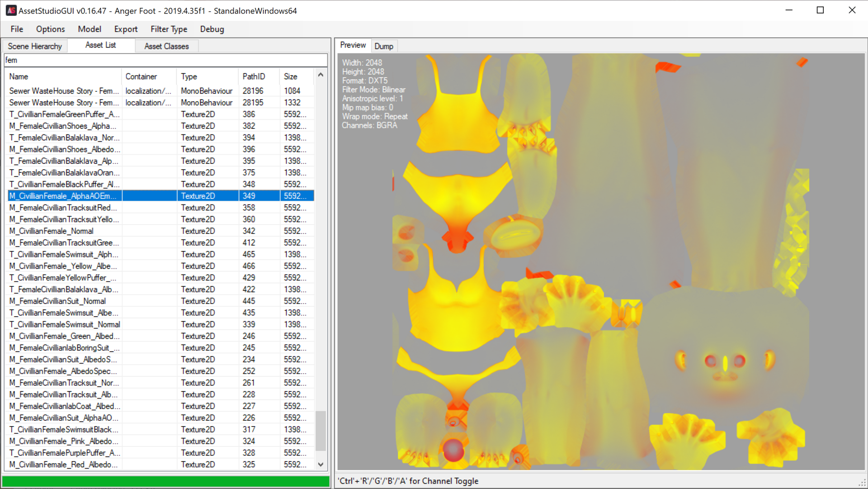Maximize the AssetStudioGUI window
868x489 pixels.
(820, 10)
